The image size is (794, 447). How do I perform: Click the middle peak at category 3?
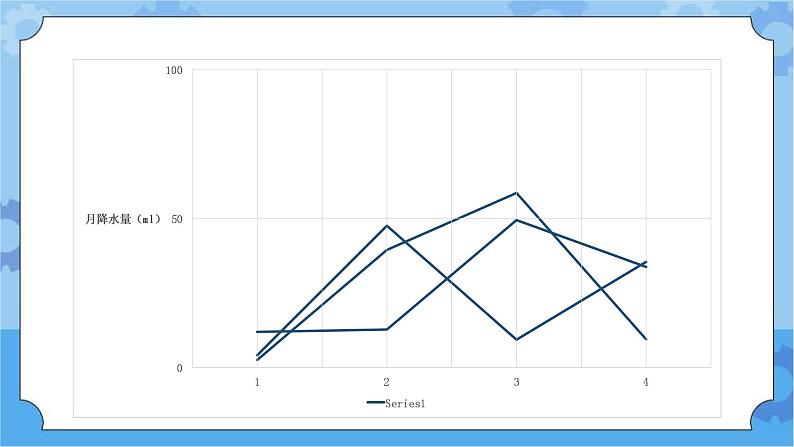pyautogui.click(x=516, y=220)
